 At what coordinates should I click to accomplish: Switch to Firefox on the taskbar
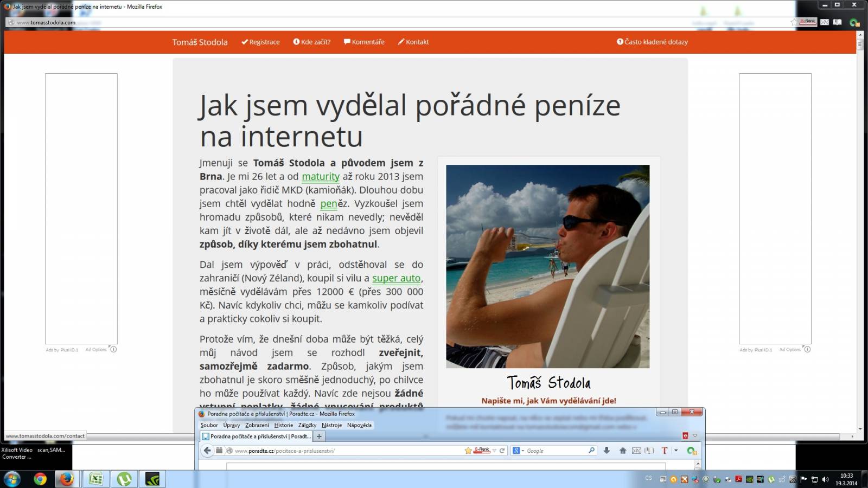click(x=67, y=479)
